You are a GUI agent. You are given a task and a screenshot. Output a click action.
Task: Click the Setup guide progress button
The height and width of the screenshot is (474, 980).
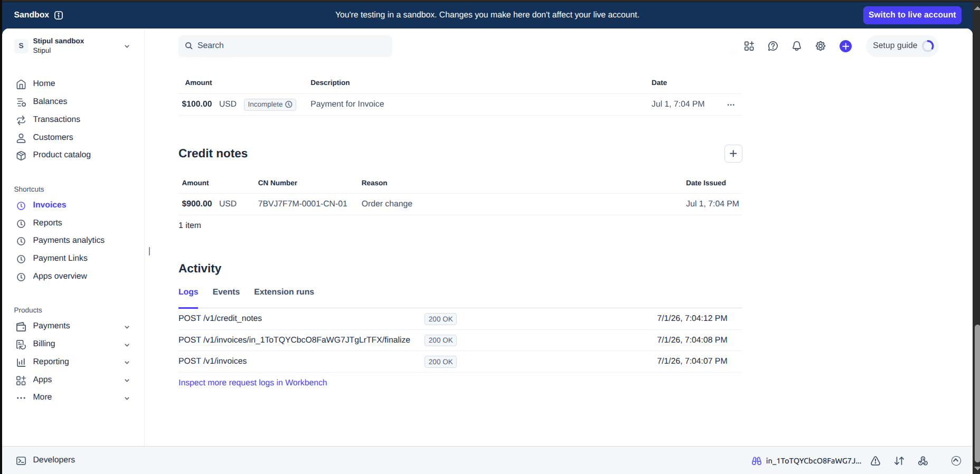[x=902, y=46]
